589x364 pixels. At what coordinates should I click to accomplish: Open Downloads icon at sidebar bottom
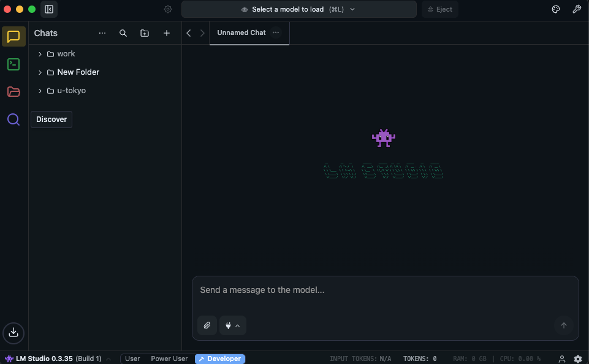[13, 333]
